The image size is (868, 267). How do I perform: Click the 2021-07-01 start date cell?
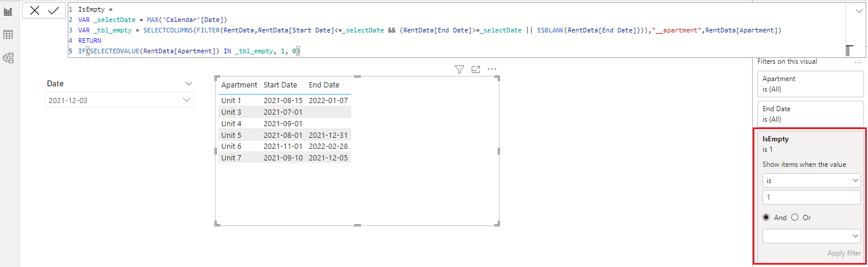pos(283,112)
